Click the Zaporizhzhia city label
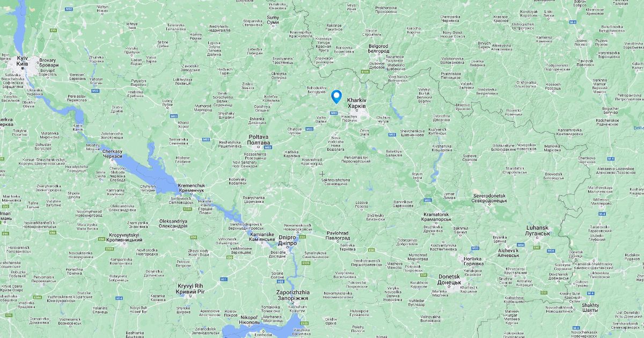The width and height of the screenshot is (644, 338). tap(292, 295)
